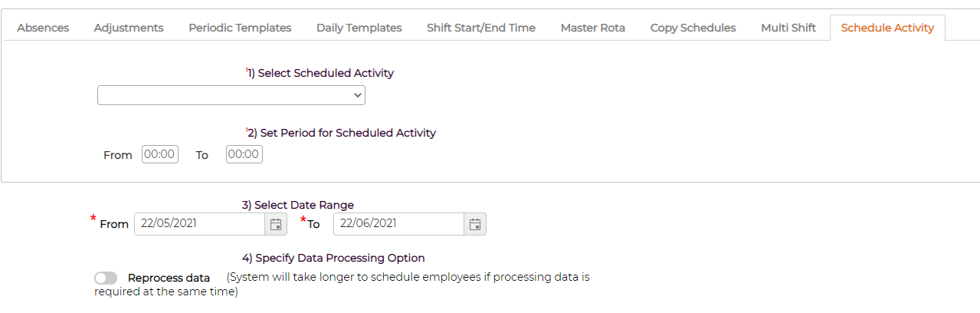
Task: Select the Multi Shift tab
Action: (788, 28)
